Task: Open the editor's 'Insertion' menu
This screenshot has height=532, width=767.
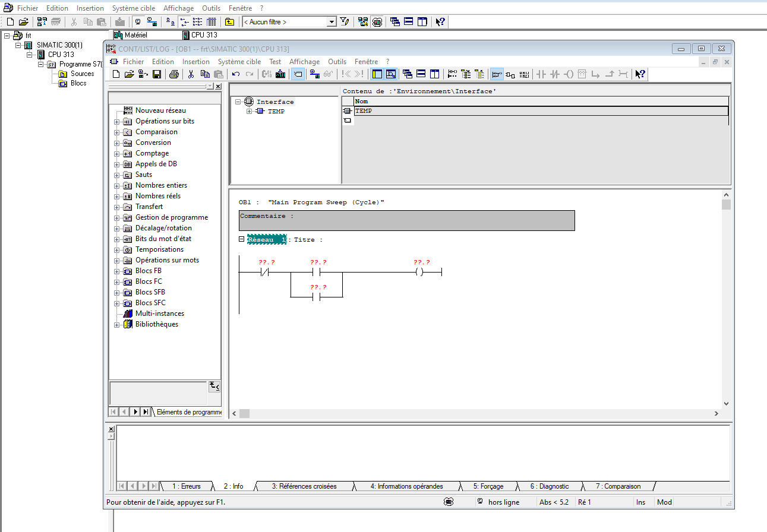Action: coord(196,62)
